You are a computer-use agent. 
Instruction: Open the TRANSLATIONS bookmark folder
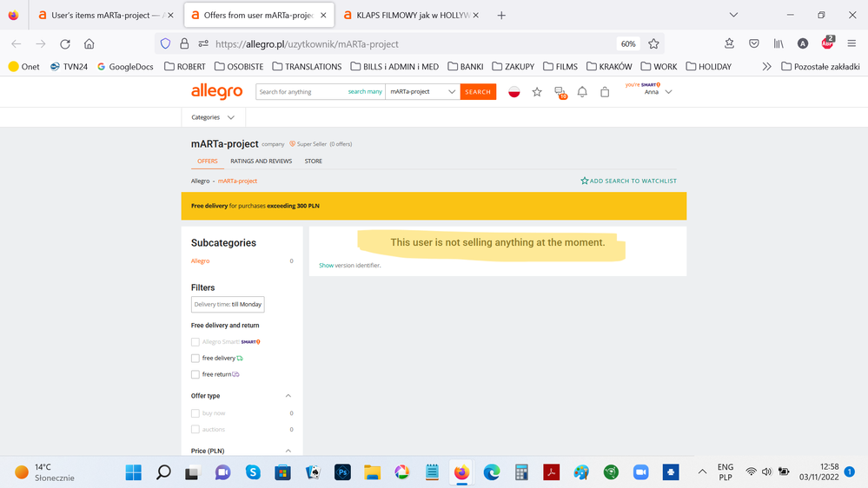click(307, 66)
